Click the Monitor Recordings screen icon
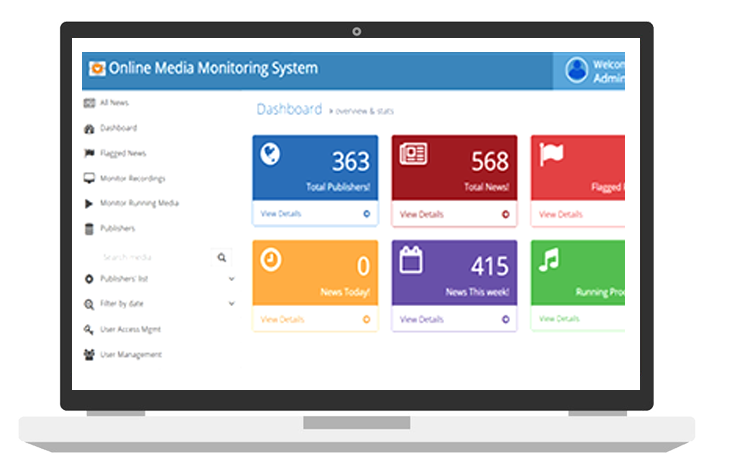The image size is (730, 453). pyautogui.click(x=89, y=179)
